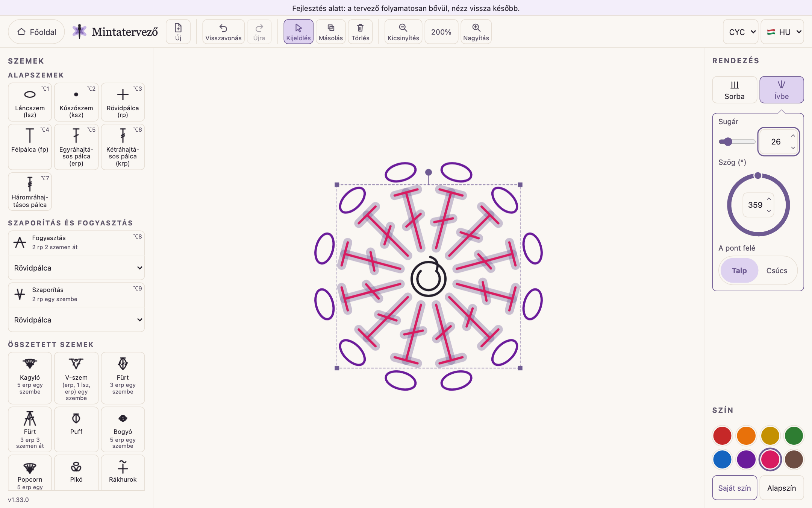Switch arrangement to Sorba
Image resolution: width=812 pixels, height=508 pixels.
[735, 90]
